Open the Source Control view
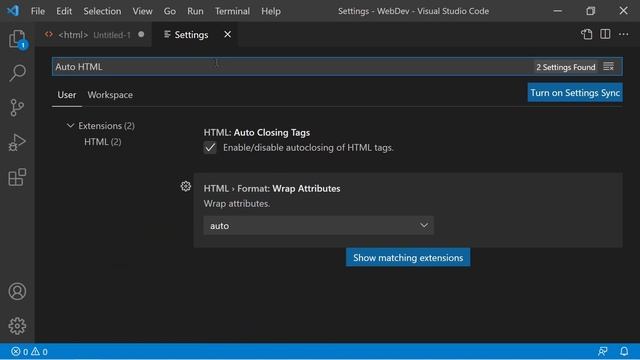This screenshot has height=360, width=640. [17, 108]
